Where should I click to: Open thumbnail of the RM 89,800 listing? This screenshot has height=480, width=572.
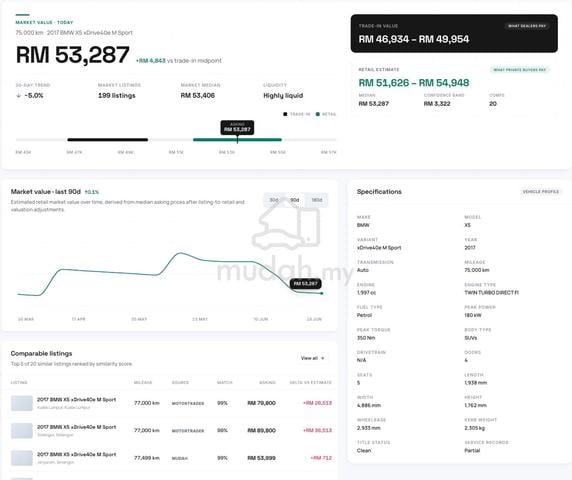22,431
